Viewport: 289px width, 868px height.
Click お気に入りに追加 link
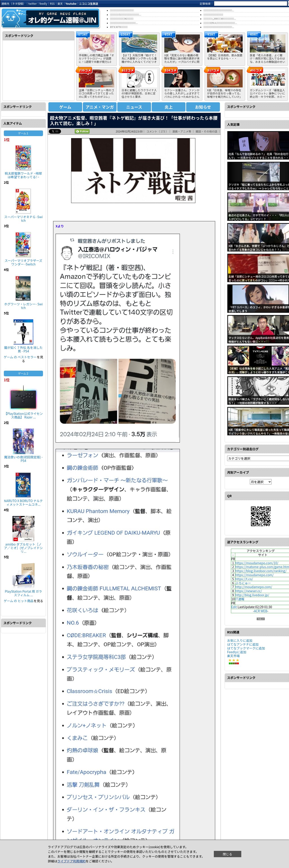click(x=239, y=641)
